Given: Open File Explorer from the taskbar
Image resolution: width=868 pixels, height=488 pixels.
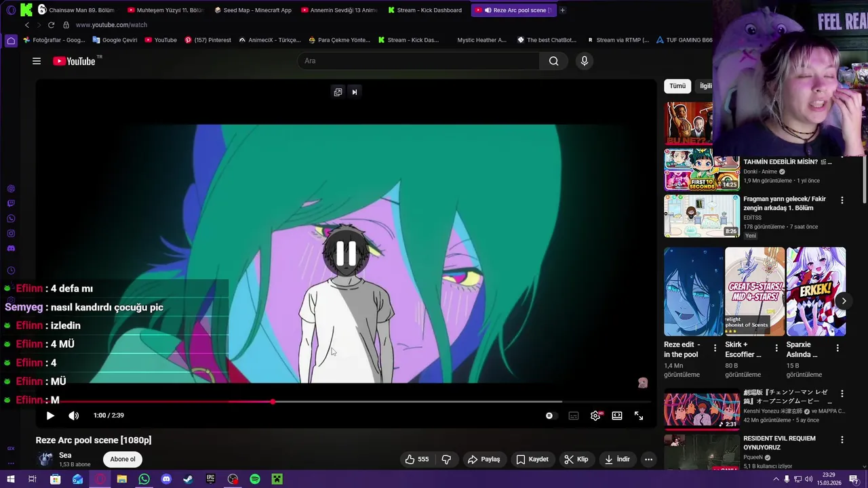Looking at the screenshot, I should [x=122, y=479].
